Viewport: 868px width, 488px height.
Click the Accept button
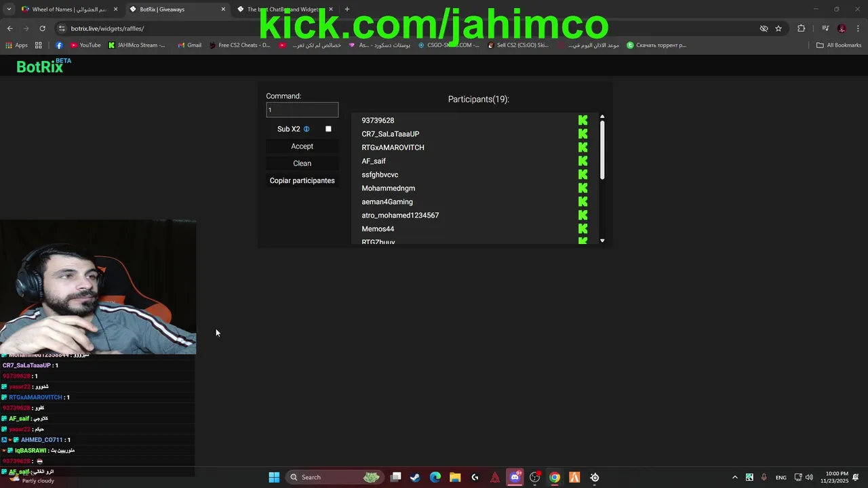tap(302, 146)
